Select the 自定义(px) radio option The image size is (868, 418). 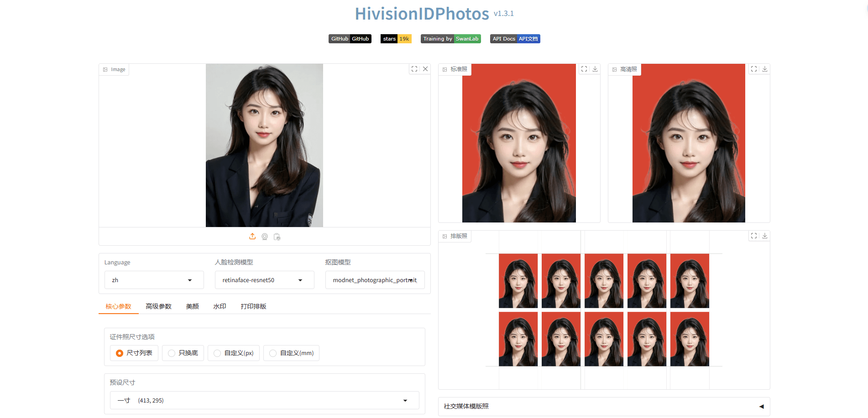click(x=234, y=353)
